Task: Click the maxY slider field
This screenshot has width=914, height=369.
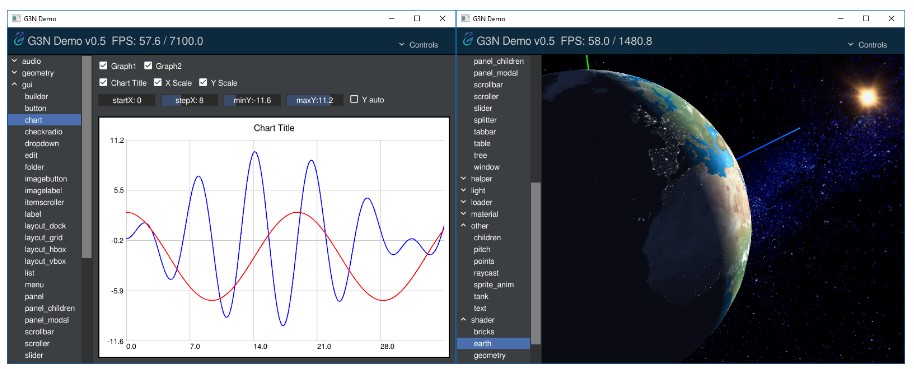Action: [x=315, y=100]
